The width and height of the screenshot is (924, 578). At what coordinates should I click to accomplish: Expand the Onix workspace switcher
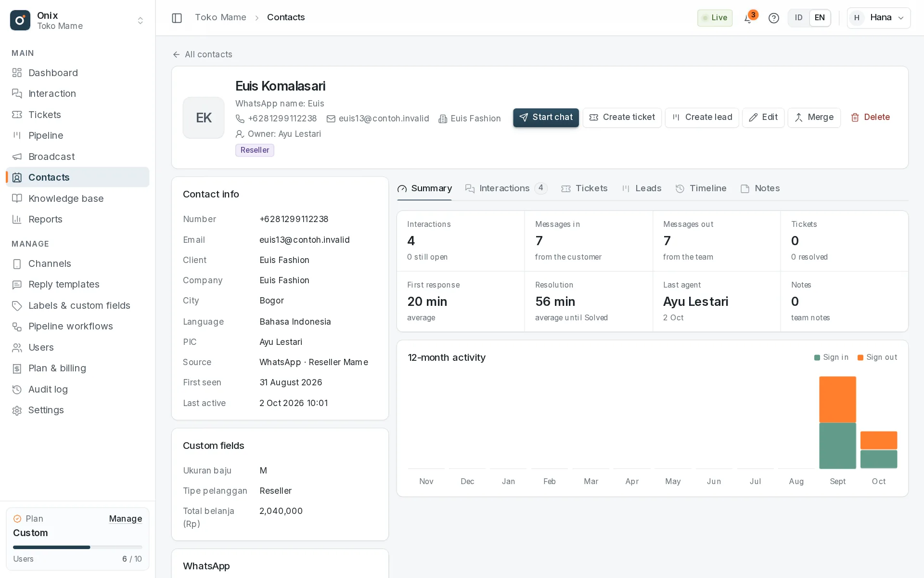click(x=77, y=20)
